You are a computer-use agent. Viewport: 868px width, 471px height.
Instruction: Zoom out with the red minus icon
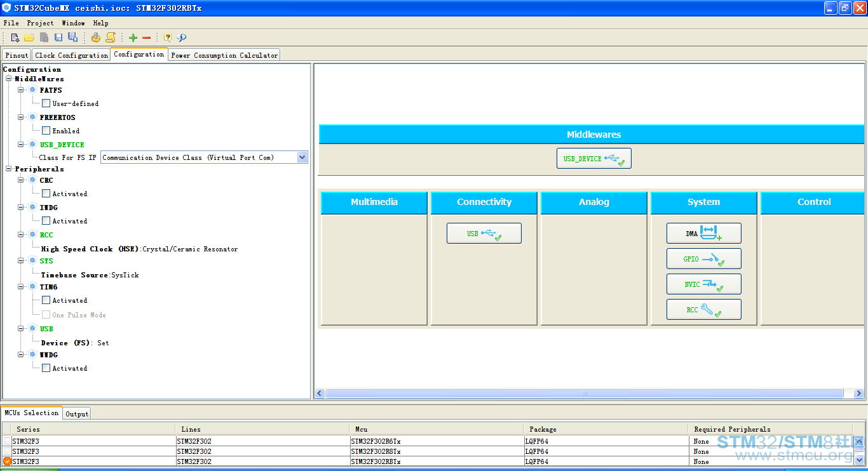(x=146, y=37)
